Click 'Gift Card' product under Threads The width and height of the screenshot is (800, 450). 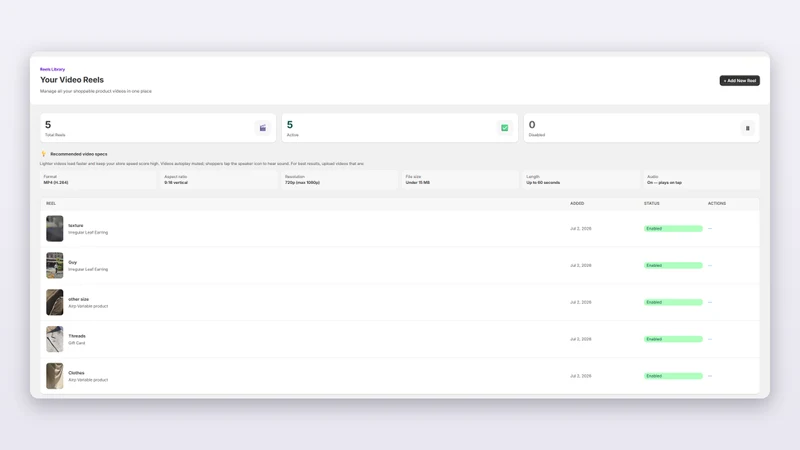tap(77, 343)
